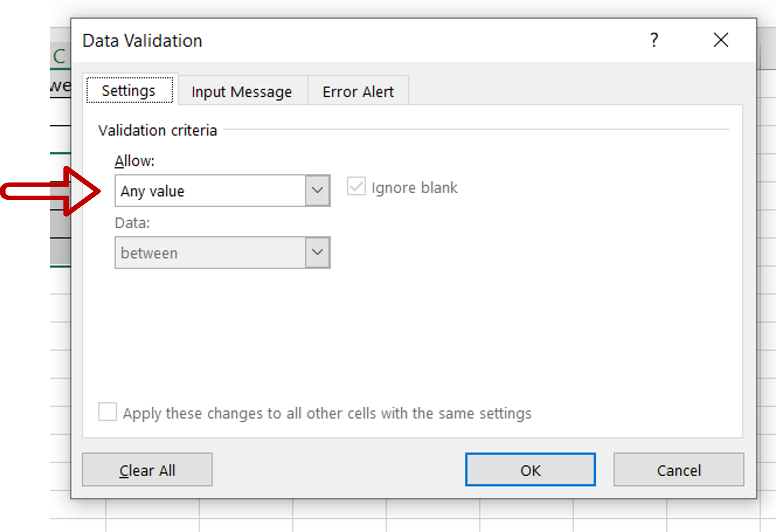Check Apply these changes to all other cells
The width and height of the screenshot is (776, 532).
(107, 412)
